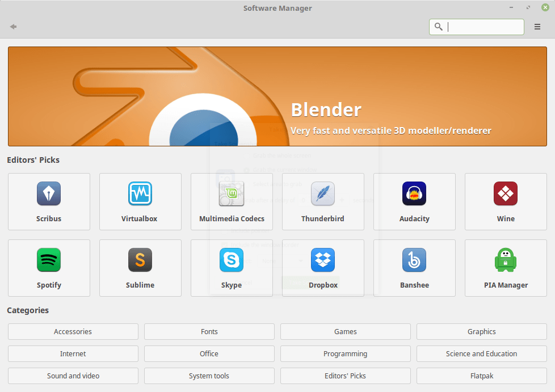Choose the Thunderbird feather icon
Image resolution: width=555 pixels, height=392 pixels.
click(x=323, y=193)
